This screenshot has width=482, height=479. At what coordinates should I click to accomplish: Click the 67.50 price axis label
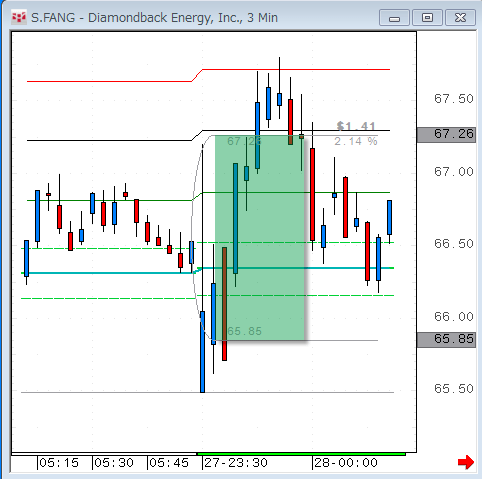coord(454,99)
